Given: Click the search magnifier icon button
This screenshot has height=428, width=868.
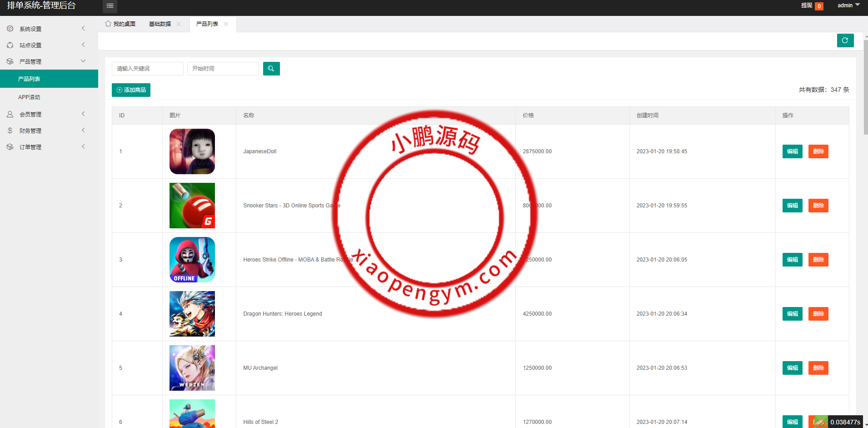Looking at the screenshot, I should tap(271, 69).
